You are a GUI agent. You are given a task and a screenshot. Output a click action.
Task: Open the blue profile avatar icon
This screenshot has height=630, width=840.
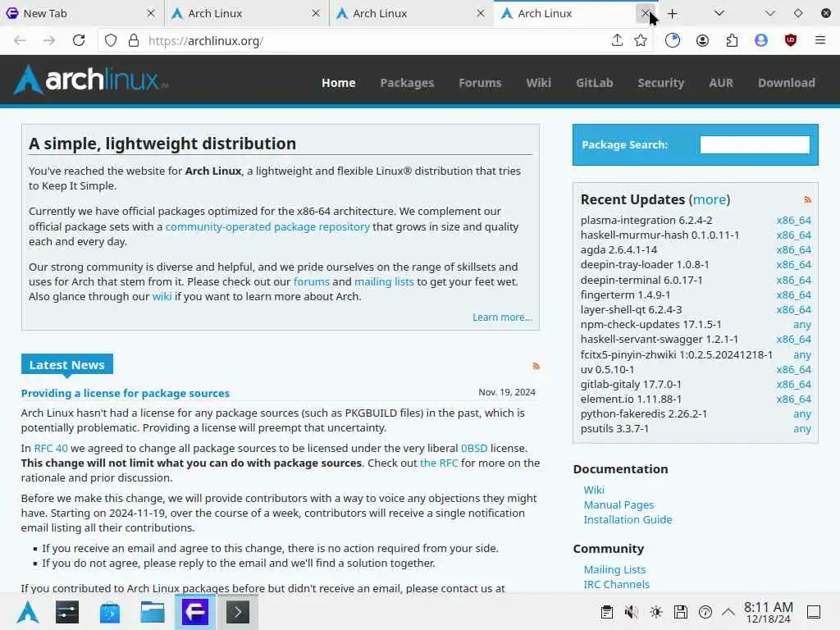(761, 40)
